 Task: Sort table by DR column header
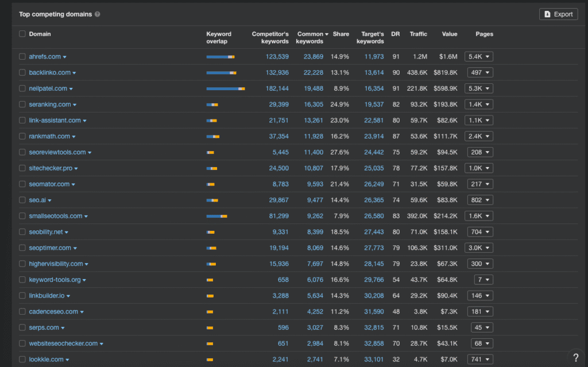click(x=395, y=34)
